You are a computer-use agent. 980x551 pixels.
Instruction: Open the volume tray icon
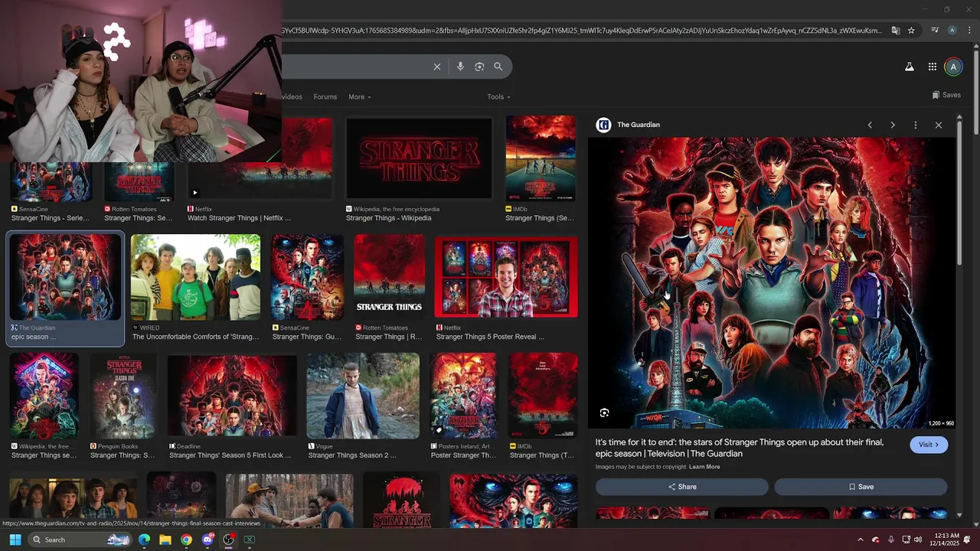pyautogui.click(x=918, y=540)
